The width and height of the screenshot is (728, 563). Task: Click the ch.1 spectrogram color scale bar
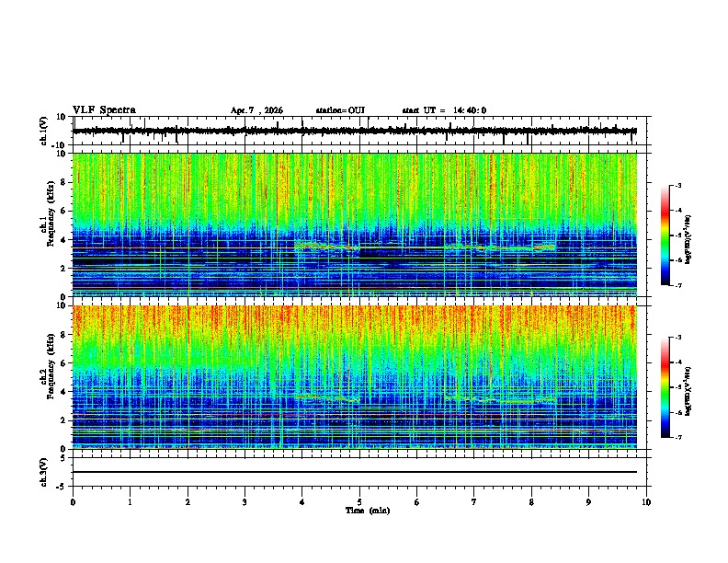point(665,236)
